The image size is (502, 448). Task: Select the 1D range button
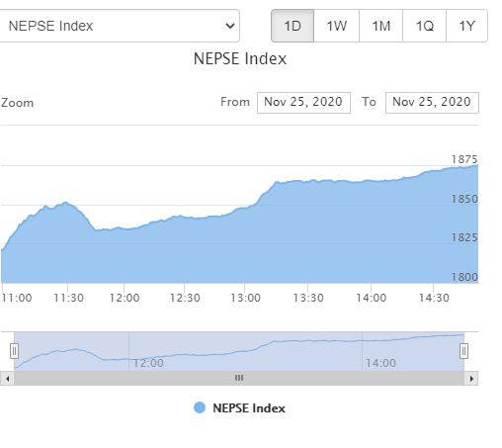[x=293, y=26]
